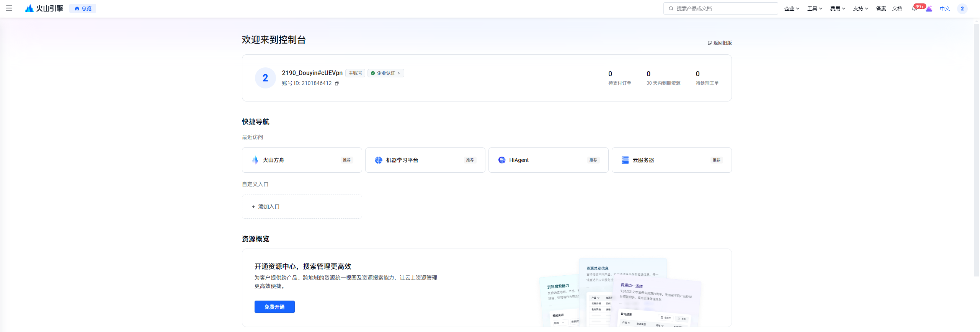This screenshot has height=332, width=980.
Task: Open the 云服务器 shortcut card
Action: click(x=672, y=160)
